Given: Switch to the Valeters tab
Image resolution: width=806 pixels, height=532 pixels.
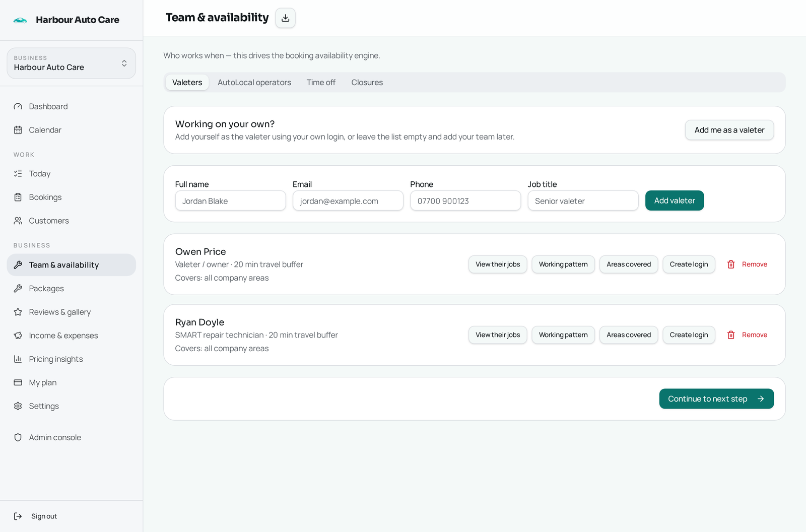Looking at the screenshot, I should tap(187, 83).
